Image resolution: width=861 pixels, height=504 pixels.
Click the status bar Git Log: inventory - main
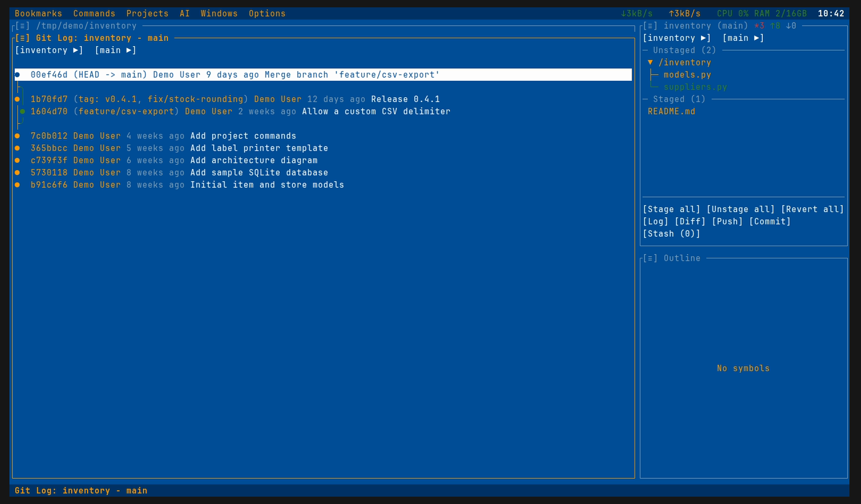(81, 491)
